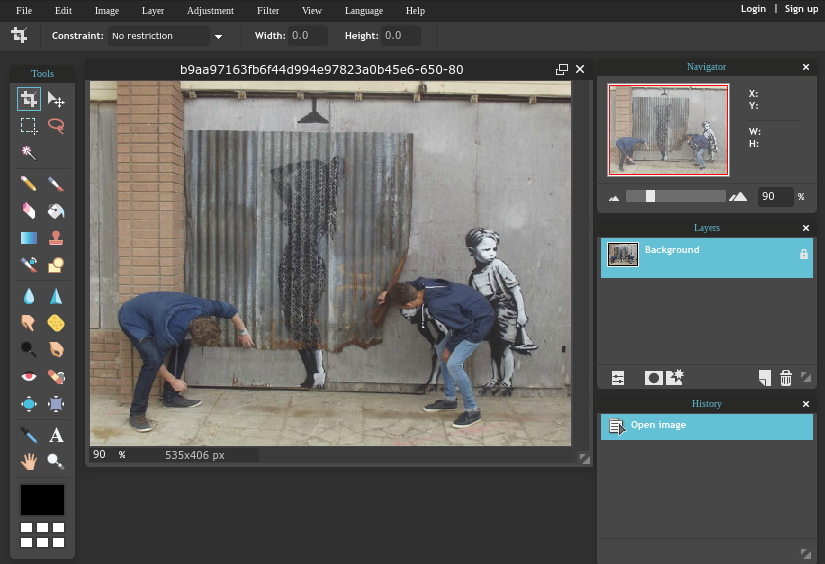
Task: Toggle layer settings in Layers panel
Action: point(618,378)
